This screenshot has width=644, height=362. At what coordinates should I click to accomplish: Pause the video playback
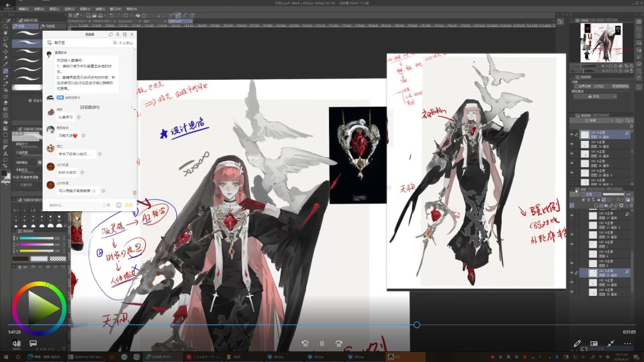coord(322,344)
